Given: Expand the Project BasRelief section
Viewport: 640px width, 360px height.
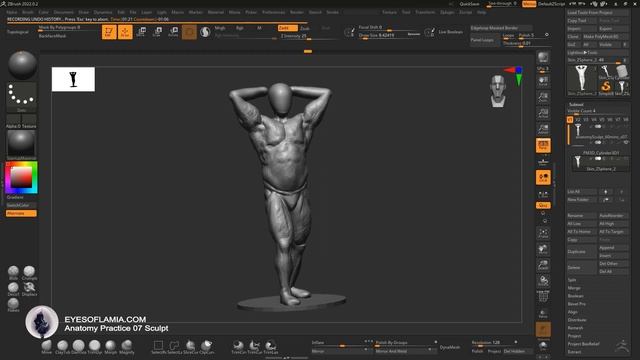Looking at the screenshot, I should click(x=583, y=344).
